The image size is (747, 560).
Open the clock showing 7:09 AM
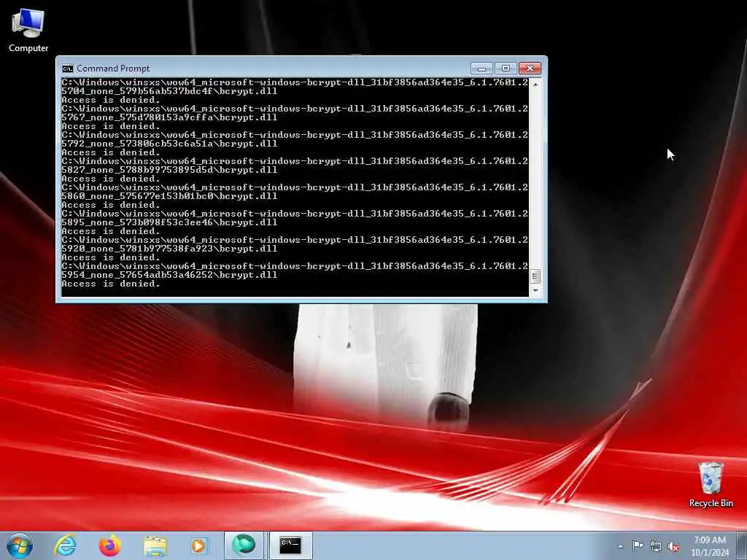710,546
